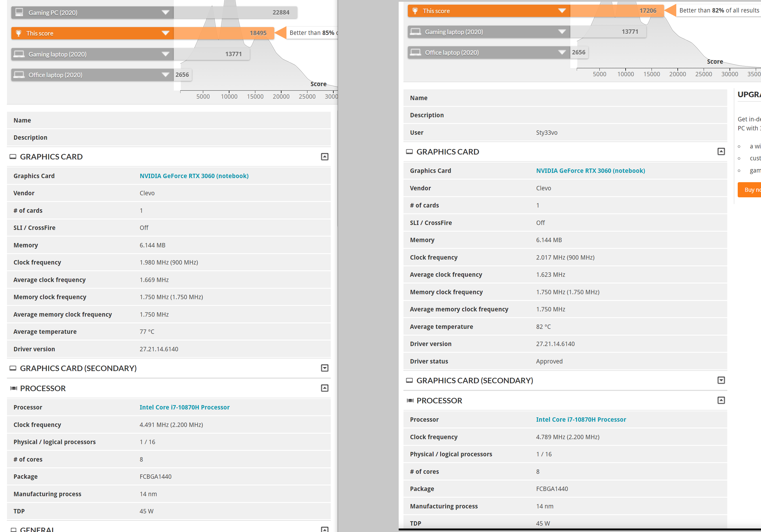Open NVIDIA GeForce RTX 3060 link in left window
The image size is (761, 532).
click(x=194, y=176)
